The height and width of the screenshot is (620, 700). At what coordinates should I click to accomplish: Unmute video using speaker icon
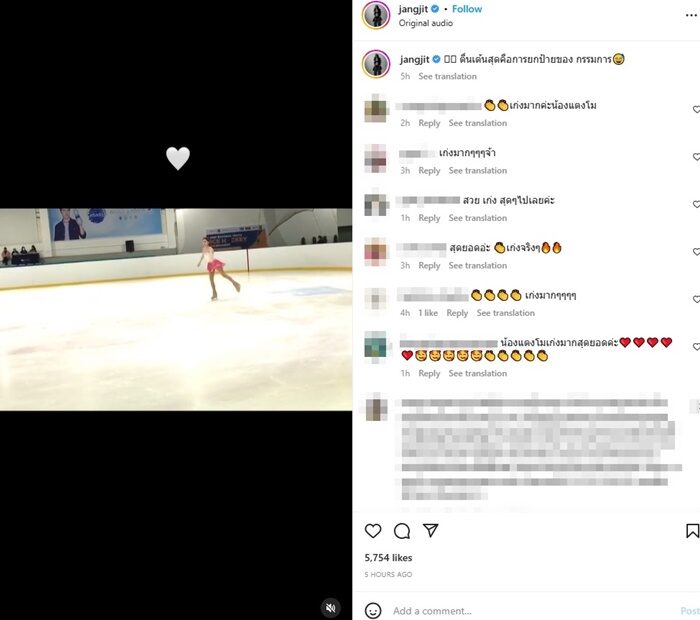pyautogui.click(x=331, y=608)
